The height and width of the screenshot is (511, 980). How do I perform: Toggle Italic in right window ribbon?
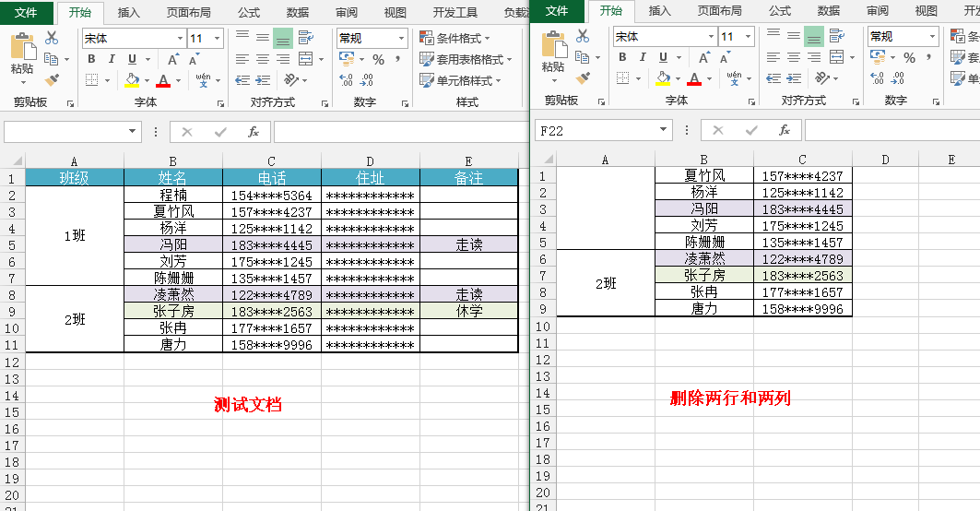point(642,57)
